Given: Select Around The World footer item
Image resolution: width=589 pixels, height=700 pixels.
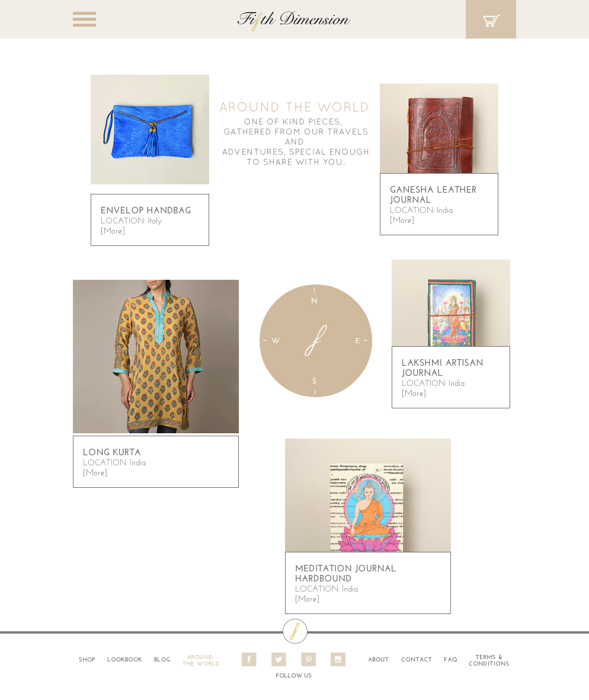Looking at the screenshot, I should click(x=201, y=660).
